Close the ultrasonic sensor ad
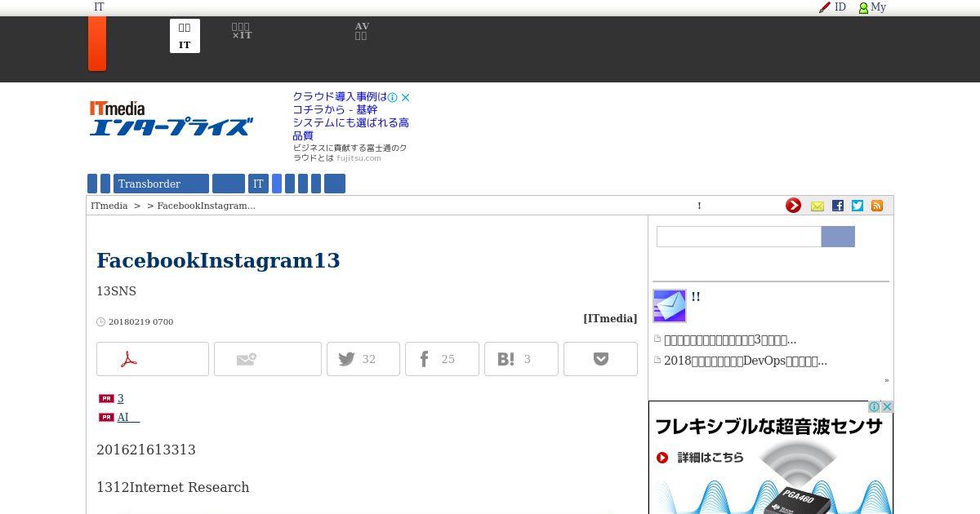 click(887, 406)
